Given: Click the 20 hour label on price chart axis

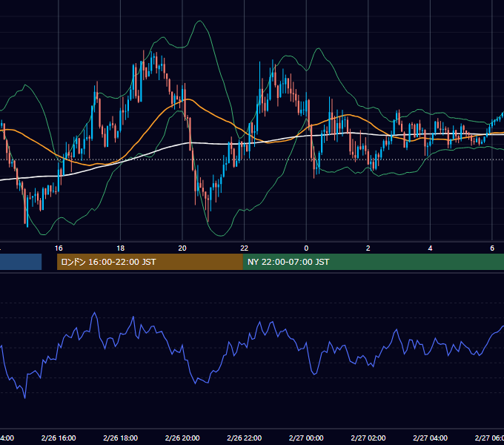Looking at the screenshot, I should point(182,248).
